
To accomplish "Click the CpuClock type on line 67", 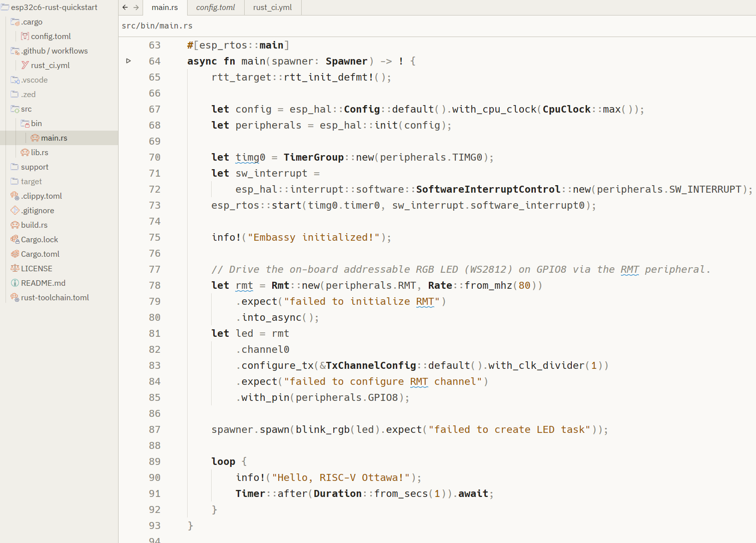I will click(x=567, y=109).
